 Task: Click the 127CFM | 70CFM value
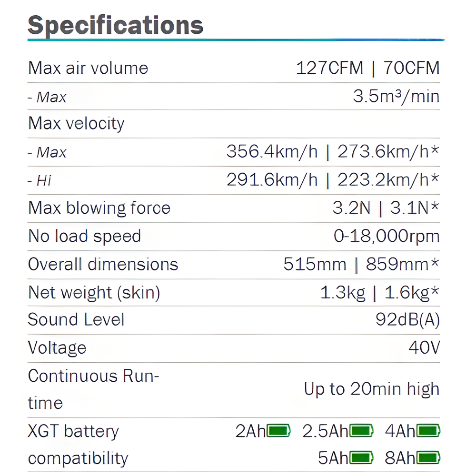coord(367,68)
